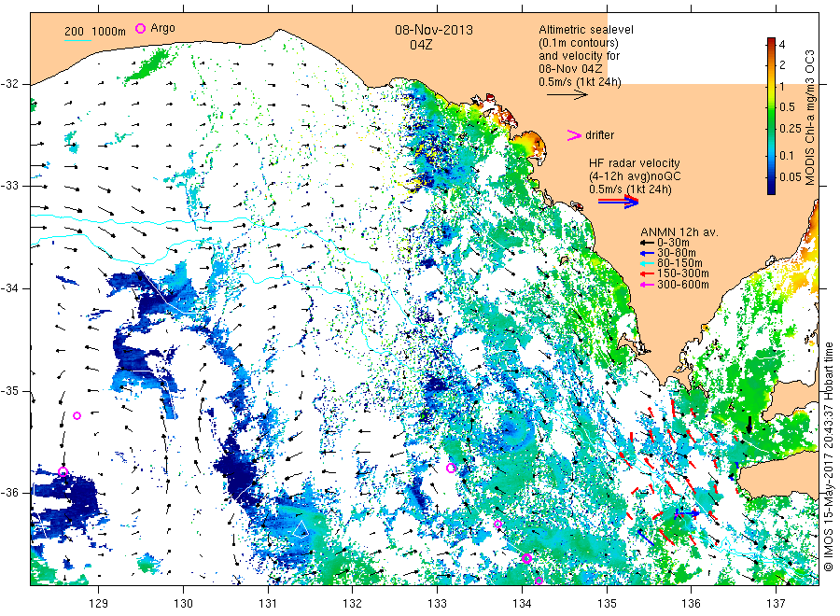This screenshot has height=616, width=840.
Task: Click the latitude label '-32'
Action: pos(9,84)
